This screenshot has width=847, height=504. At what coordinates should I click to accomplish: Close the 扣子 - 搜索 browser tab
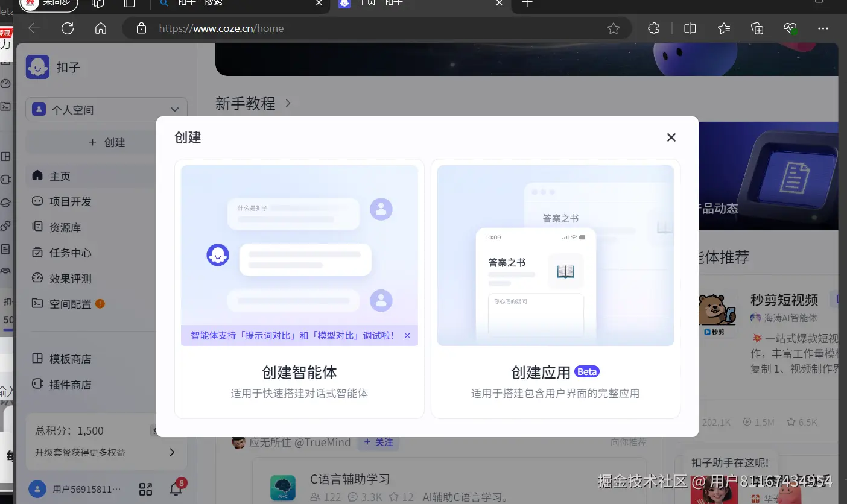pyautogui.click(x=319, y=3)
